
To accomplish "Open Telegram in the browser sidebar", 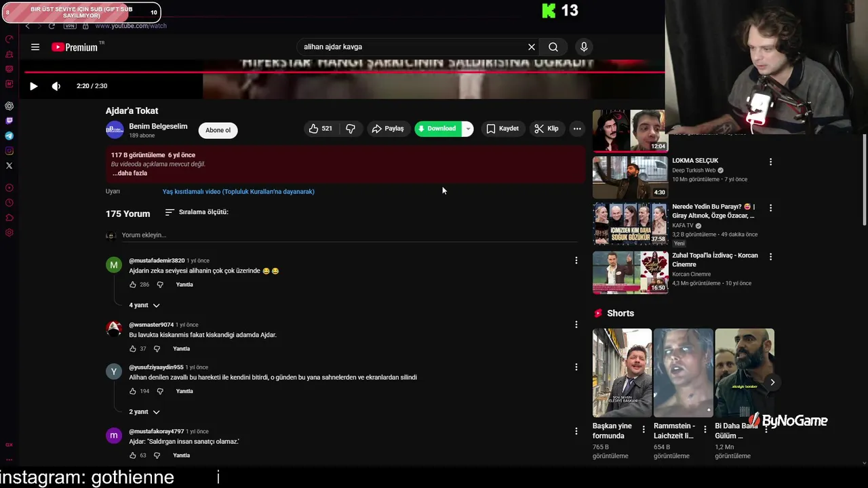I will click(9, 136).
